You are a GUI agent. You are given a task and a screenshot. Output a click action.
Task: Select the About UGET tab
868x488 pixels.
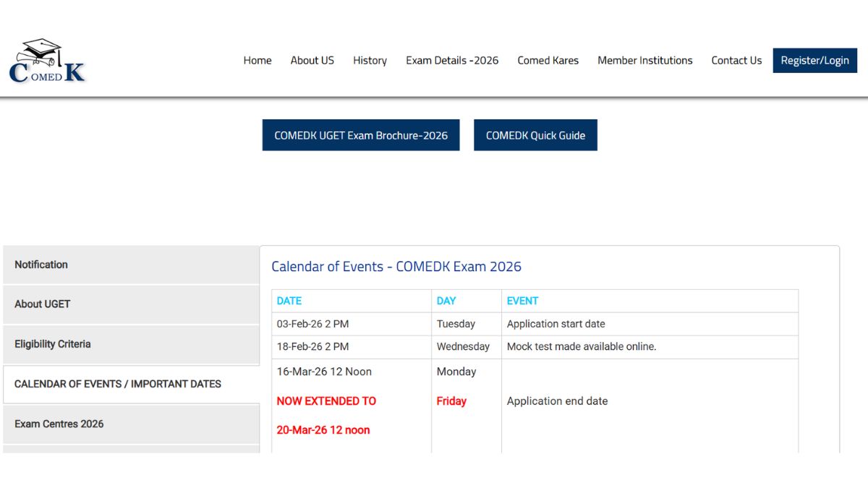[42, 304]
